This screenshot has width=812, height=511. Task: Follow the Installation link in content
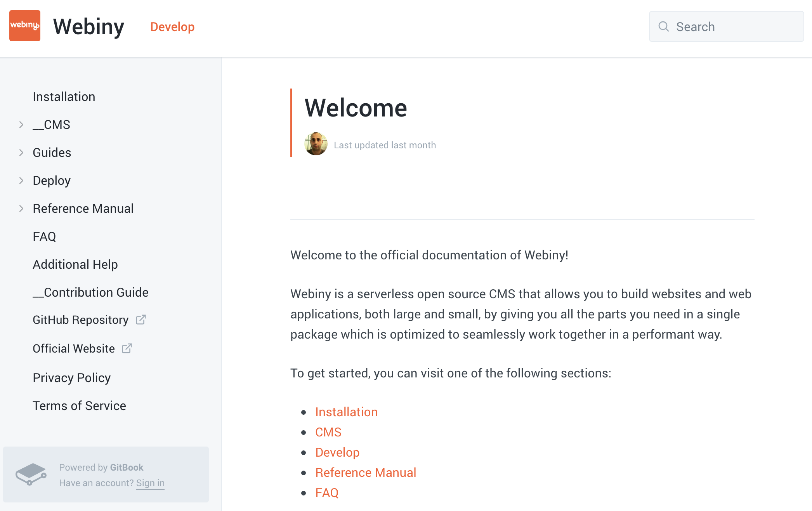tap(346, 412)
